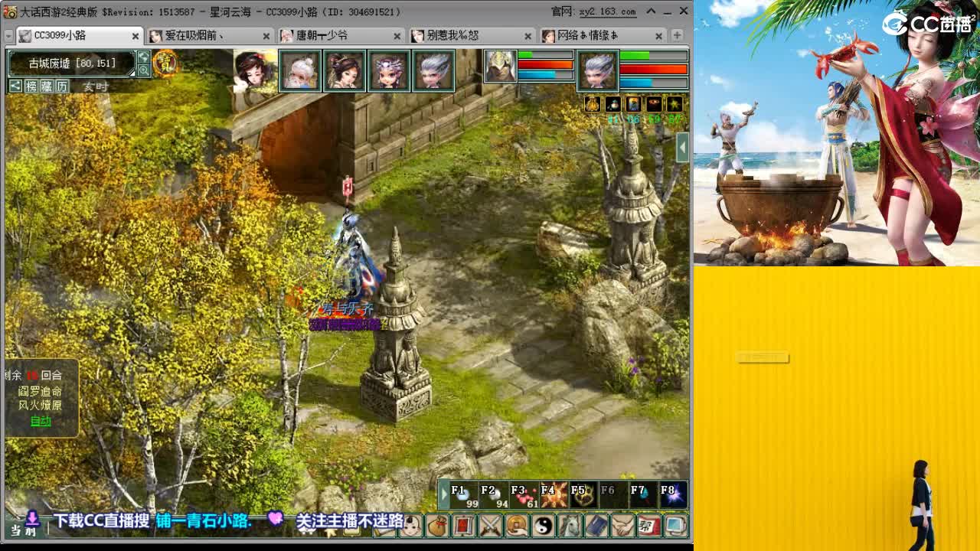Image resolution: width=980 pixels, height=551 pixels.
Task: Use the F1 hotkey item slot
Action: pos(465,495)
